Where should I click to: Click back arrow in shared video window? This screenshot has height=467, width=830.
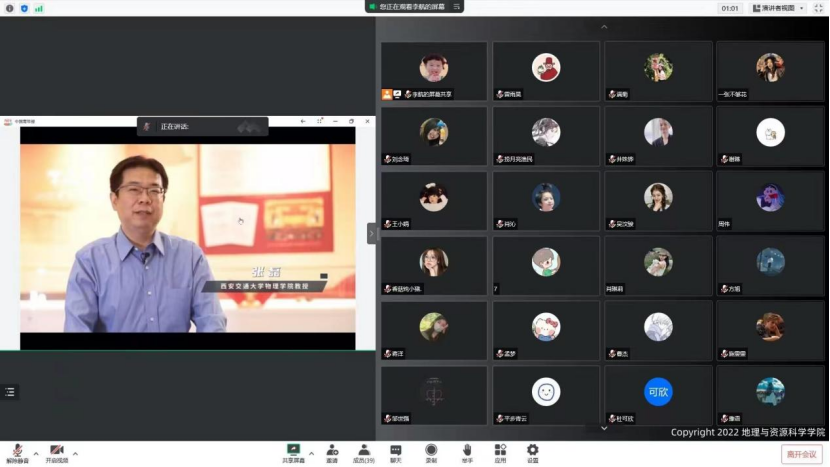(x=303, y=121)
